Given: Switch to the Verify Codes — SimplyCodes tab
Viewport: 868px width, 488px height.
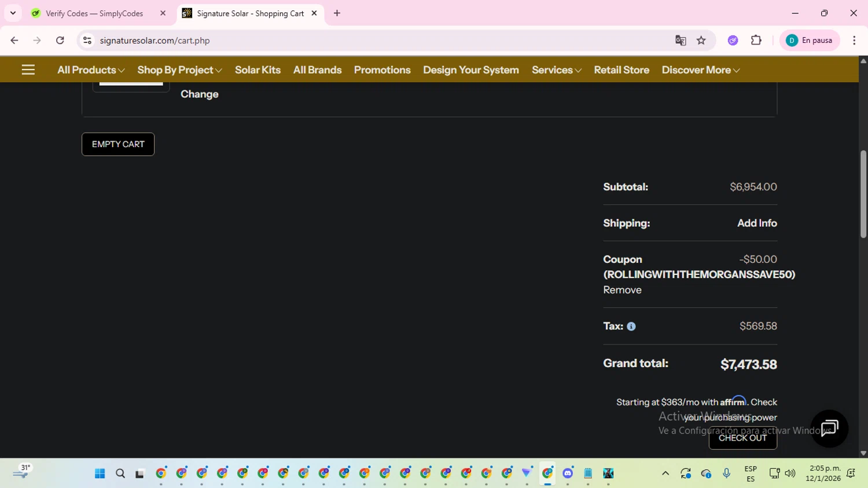Looking at the screenshot, I should tap(94, 13).
